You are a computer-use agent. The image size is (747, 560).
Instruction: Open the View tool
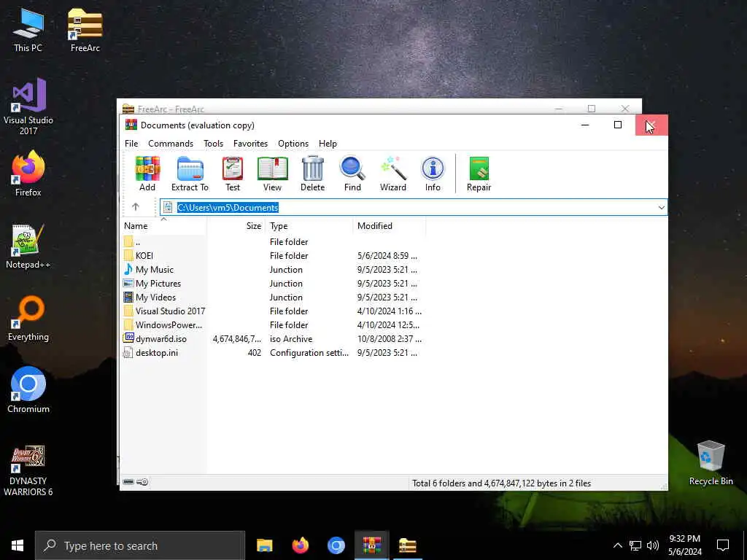[273, 174]
